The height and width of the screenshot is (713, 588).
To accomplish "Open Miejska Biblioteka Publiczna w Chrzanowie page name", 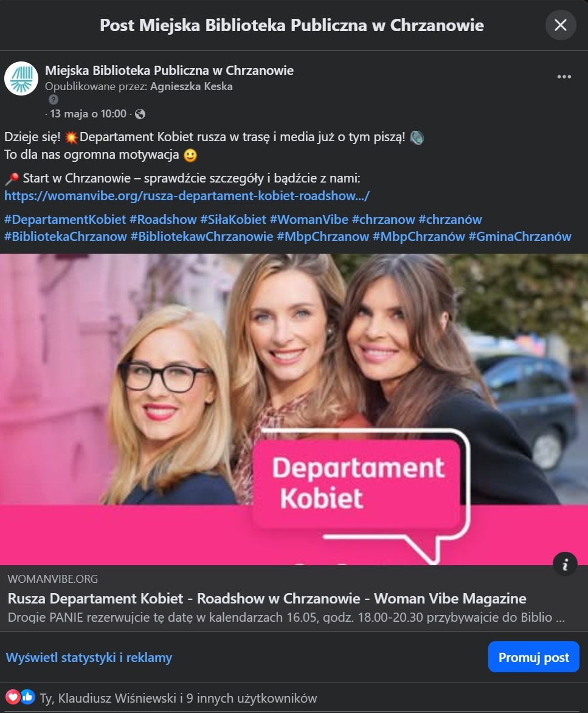I will [x=169, y=71].
